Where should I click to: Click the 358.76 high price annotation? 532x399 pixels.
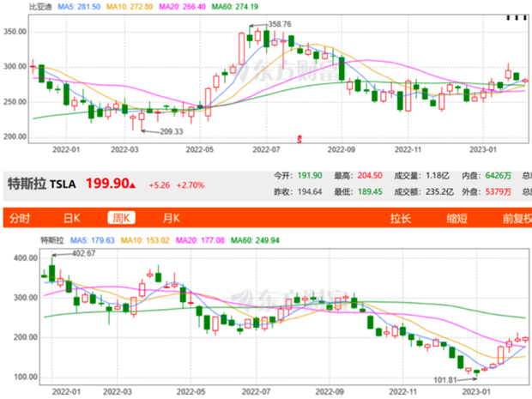pyautogui.click(x=280, y=24)
